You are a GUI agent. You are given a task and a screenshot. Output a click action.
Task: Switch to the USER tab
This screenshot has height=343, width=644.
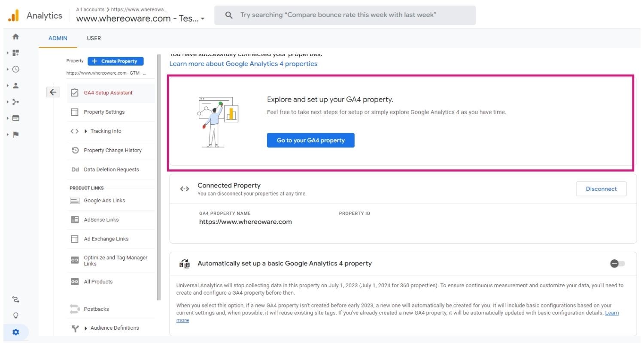tap(94, 38)
